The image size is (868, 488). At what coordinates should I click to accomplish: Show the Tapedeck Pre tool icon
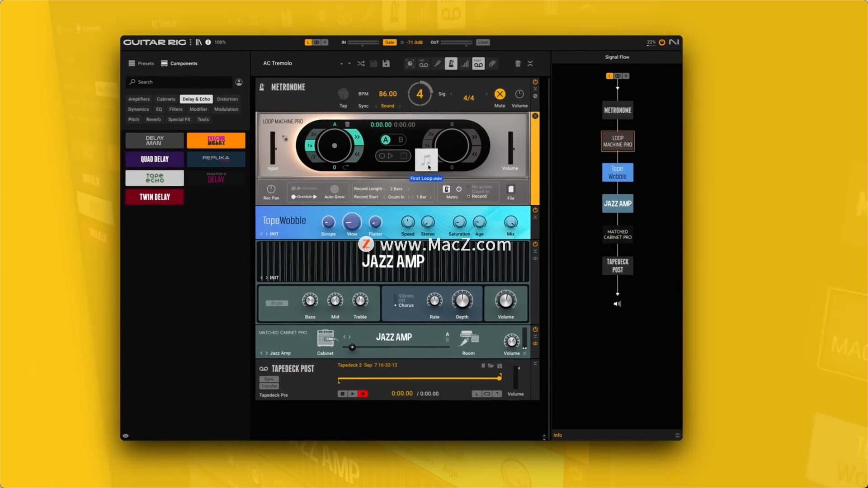[x=424, y=64]
